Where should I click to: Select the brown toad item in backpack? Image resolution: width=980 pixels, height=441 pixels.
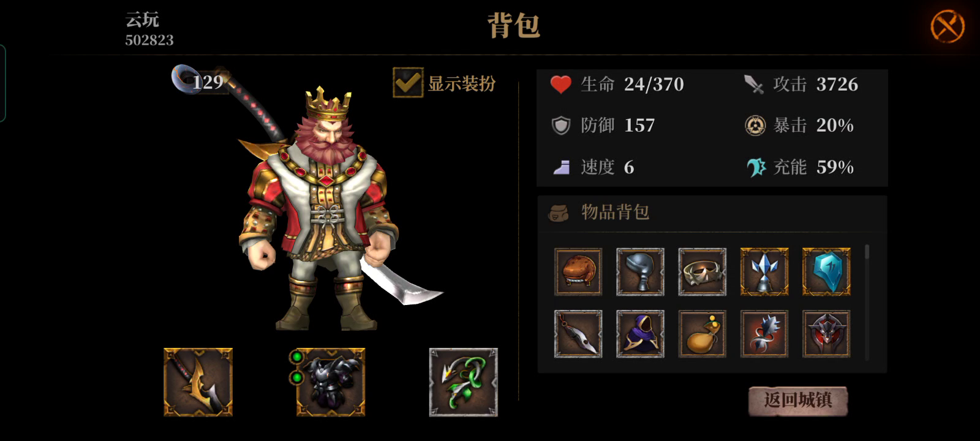point(578,272)
